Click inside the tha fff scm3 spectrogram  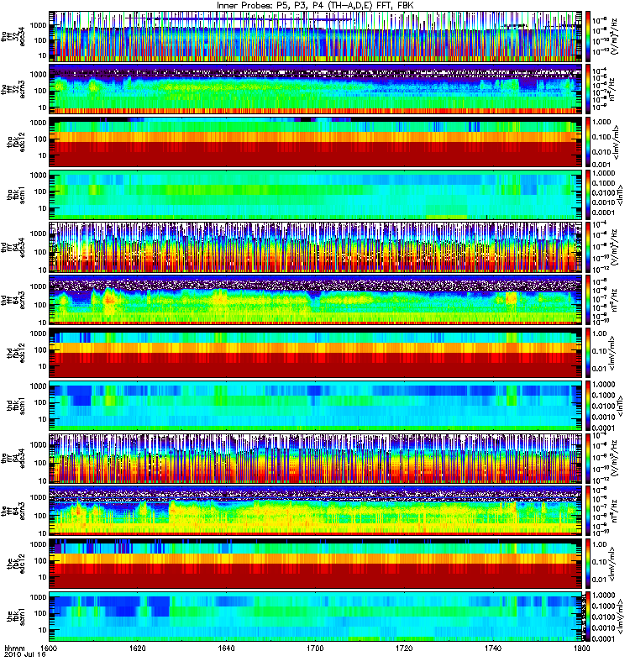tap(315, 89)
